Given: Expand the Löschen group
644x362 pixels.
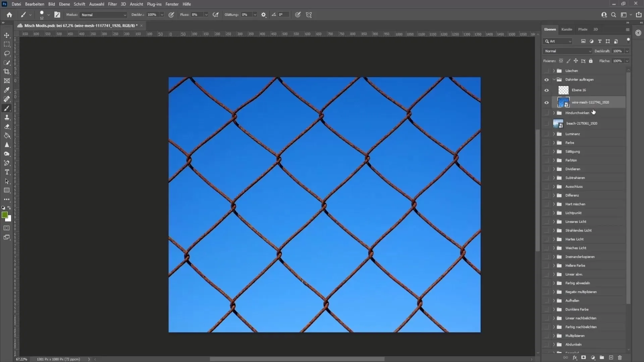Looking at the screenshot, I should tap(554, 71).
